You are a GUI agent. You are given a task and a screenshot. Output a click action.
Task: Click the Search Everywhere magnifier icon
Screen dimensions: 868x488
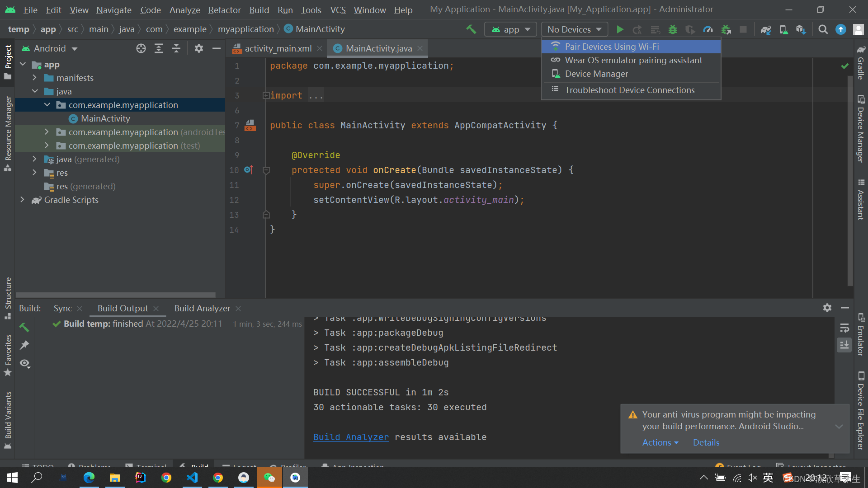[823, 29]
